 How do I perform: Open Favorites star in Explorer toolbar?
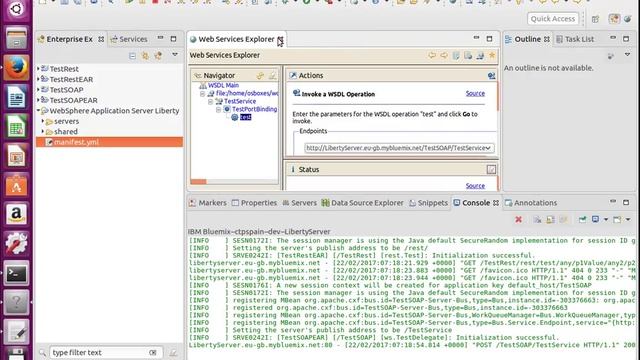click(492, 55)
